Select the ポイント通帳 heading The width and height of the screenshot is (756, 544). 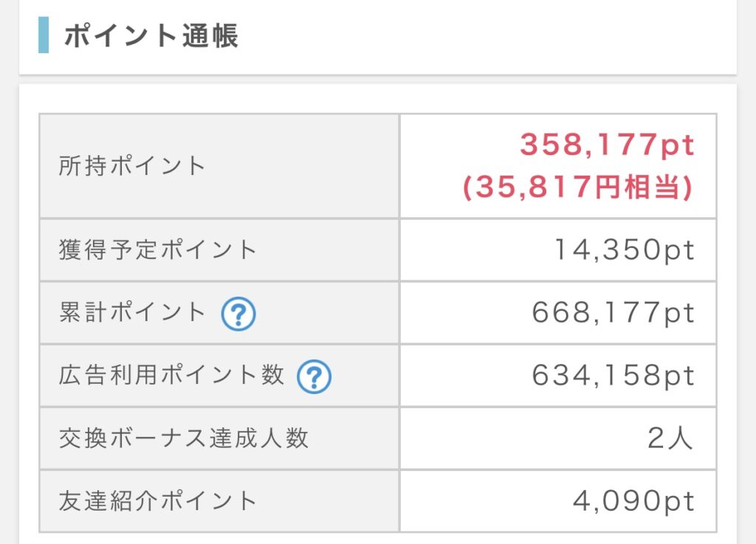[x=151, y=35]
